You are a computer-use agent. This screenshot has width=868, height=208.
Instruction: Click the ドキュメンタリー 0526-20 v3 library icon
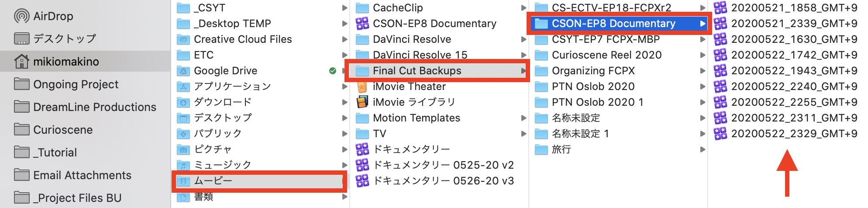point(362,181)
